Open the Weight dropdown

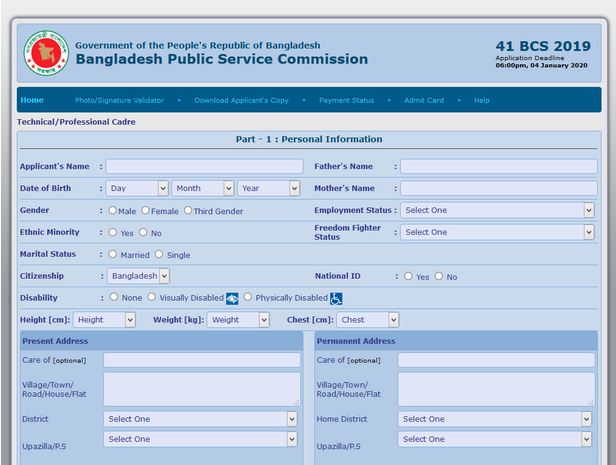click(238, 320)
